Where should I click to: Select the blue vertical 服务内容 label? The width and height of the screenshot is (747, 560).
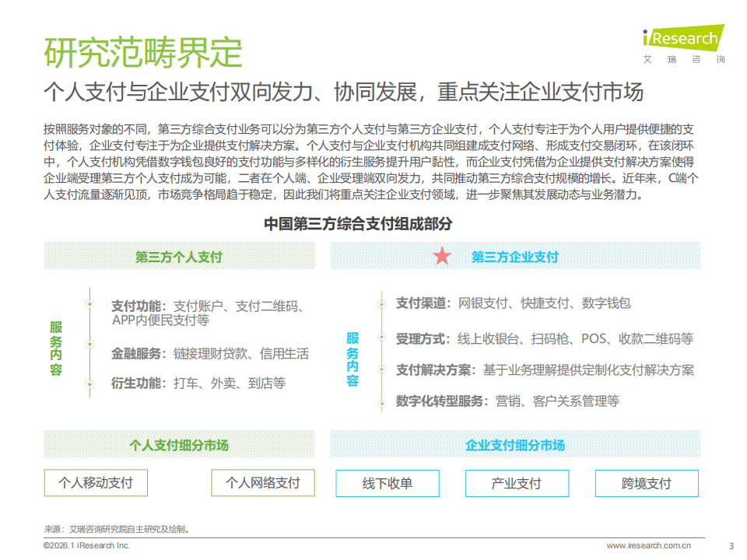coord(352,359)
